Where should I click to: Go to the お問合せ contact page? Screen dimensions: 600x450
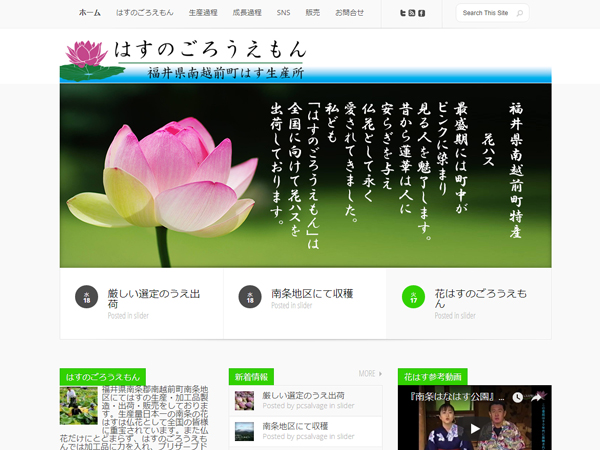coord(349,13)
